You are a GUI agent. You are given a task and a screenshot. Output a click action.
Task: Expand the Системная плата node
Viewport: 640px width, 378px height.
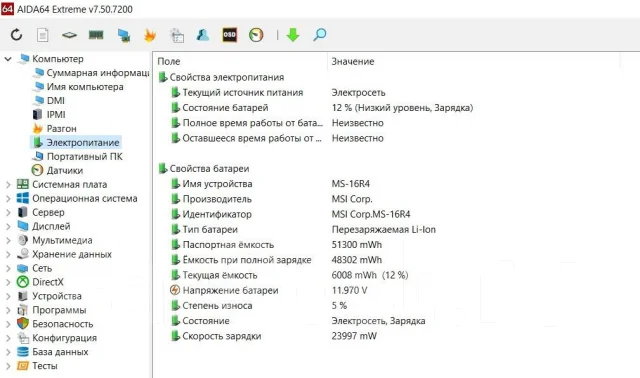[x=8, y=185]
